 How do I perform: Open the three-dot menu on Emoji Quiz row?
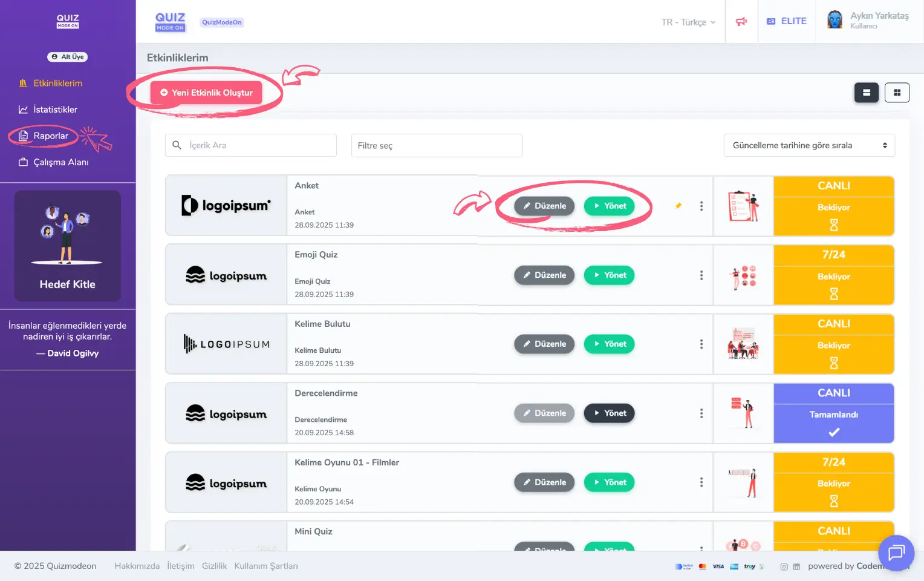[701, 275]
